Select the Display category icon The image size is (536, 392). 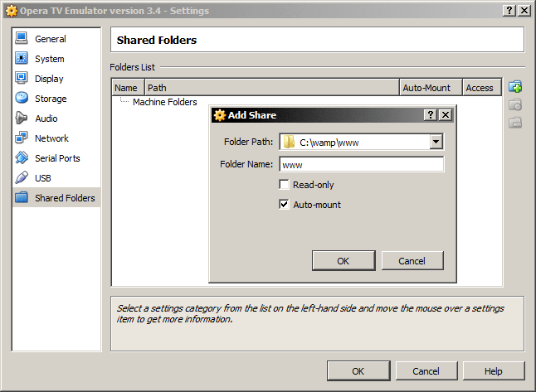tap(22, 78)
